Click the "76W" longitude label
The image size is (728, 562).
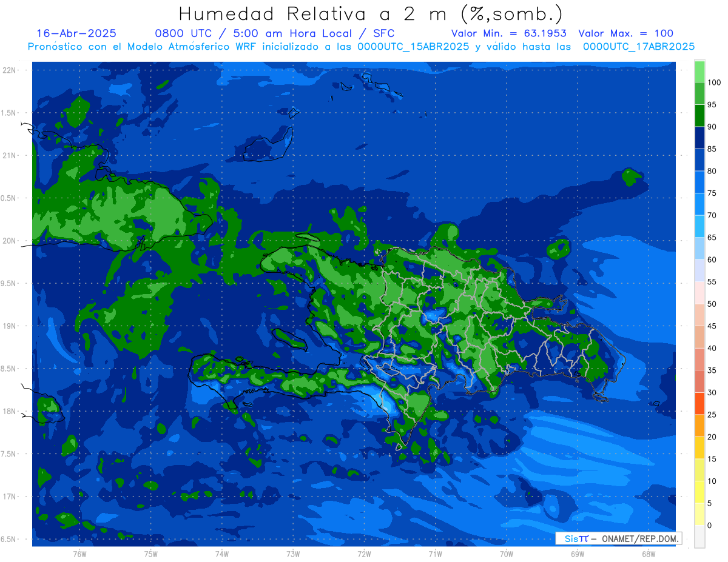[79, 554]
